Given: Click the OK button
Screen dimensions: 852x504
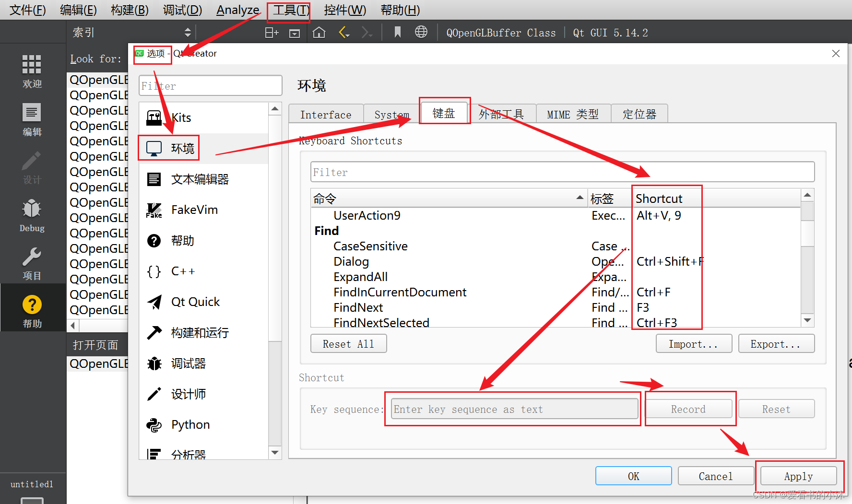Looking at the screenshot, I should (633, 476).
